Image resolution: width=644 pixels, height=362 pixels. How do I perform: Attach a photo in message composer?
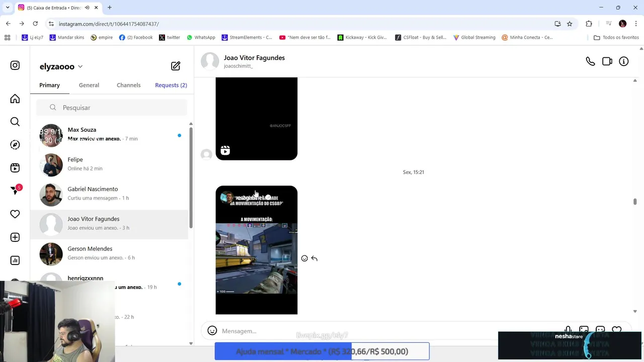pos(584,330)
